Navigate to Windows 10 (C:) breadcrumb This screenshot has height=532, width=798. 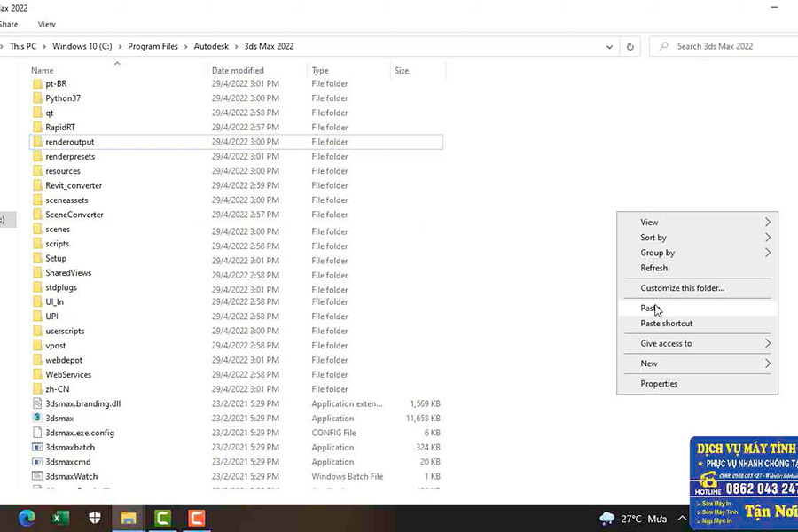point(82,46)
